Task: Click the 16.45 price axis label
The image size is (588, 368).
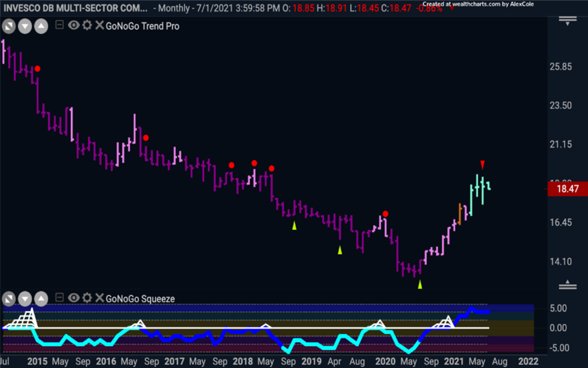Action: [560, 223]
